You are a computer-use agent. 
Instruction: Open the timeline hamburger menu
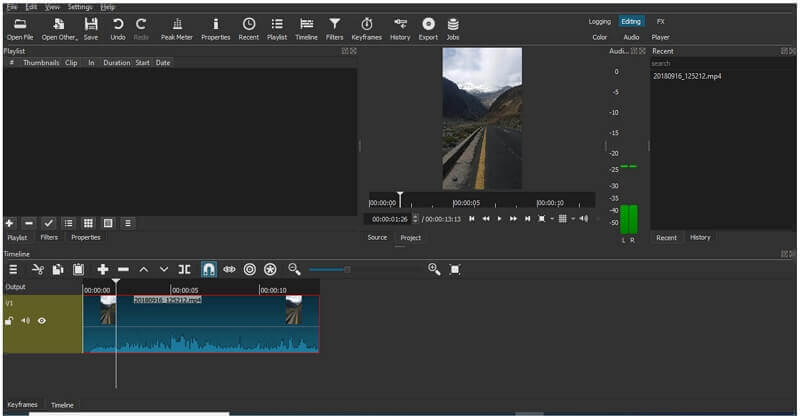pos(13,269)
